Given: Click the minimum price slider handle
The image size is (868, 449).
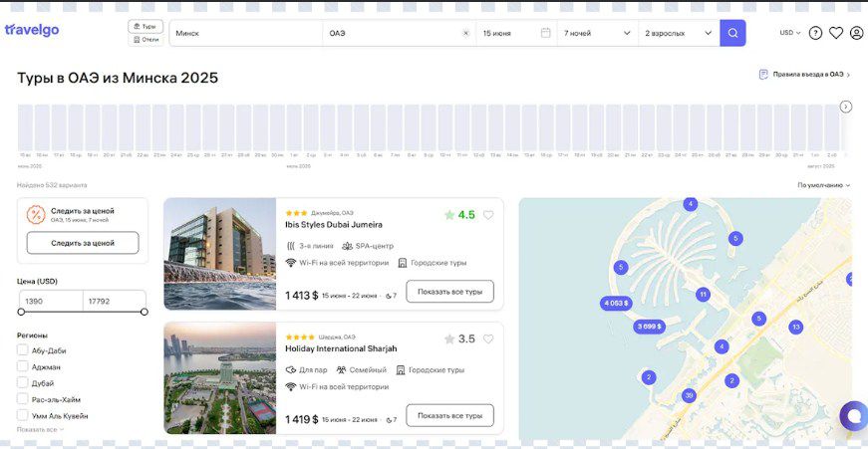Looking at the screenshot, I should 21,312.
